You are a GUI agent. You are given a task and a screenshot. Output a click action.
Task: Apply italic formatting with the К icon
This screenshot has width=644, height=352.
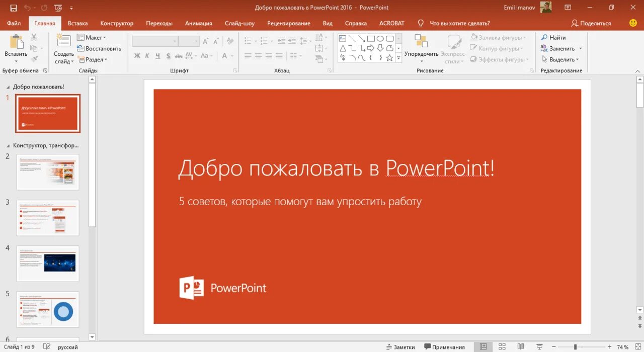click(x=146, y=56)
